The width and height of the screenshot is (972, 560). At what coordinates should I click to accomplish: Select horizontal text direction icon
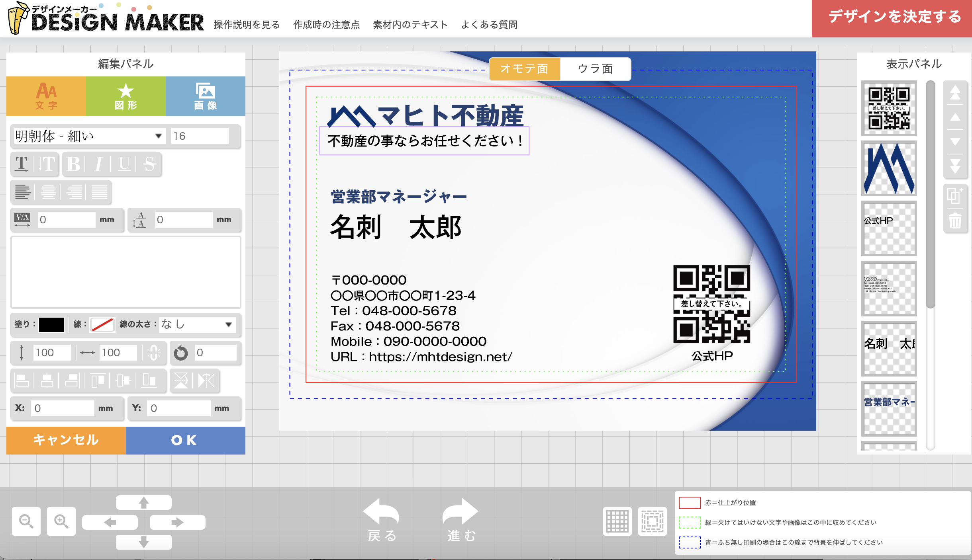[22, 164]
